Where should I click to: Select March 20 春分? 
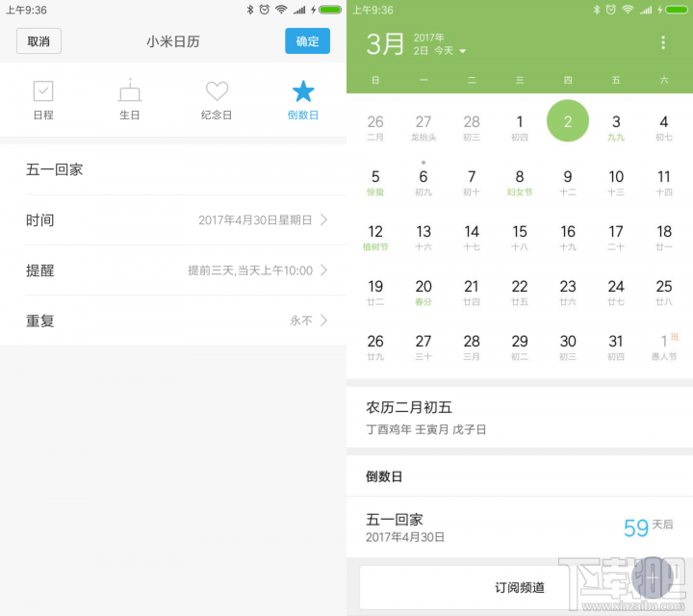pos(423,292)
